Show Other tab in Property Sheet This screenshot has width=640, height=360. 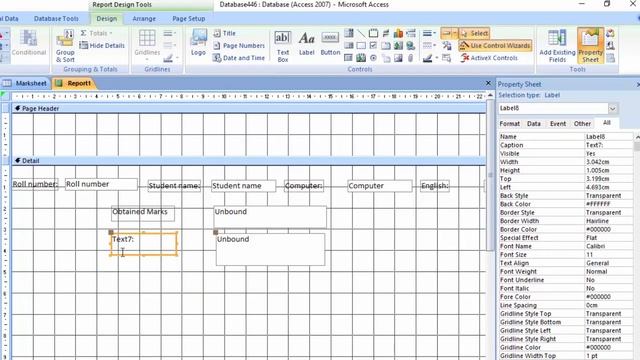tap(582, 123)
